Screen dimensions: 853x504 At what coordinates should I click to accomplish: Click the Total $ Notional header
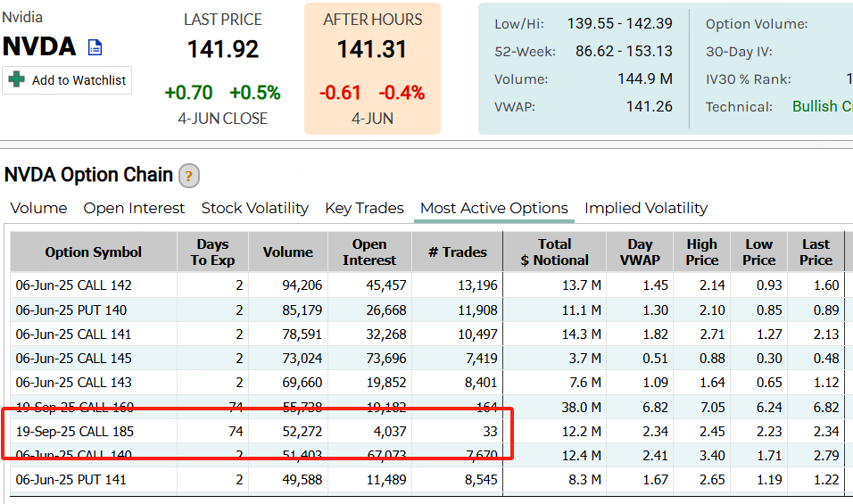(554, 252)
